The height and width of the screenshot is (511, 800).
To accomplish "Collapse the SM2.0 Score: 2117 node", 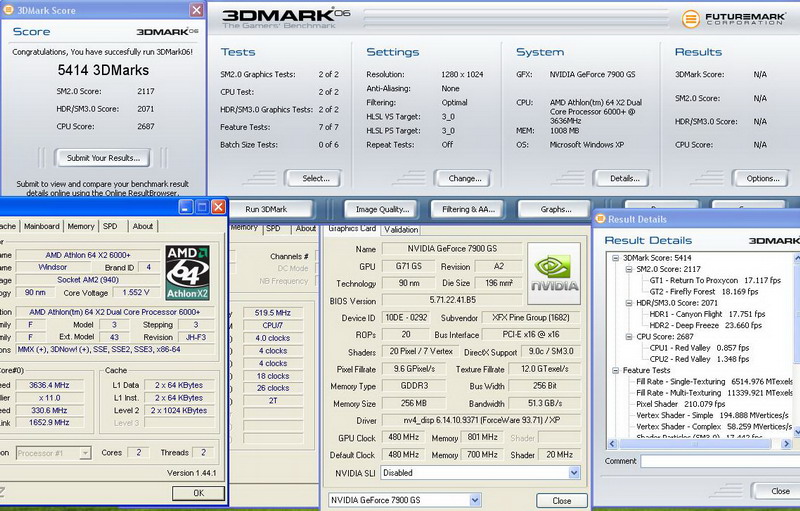I will (629, 269).
